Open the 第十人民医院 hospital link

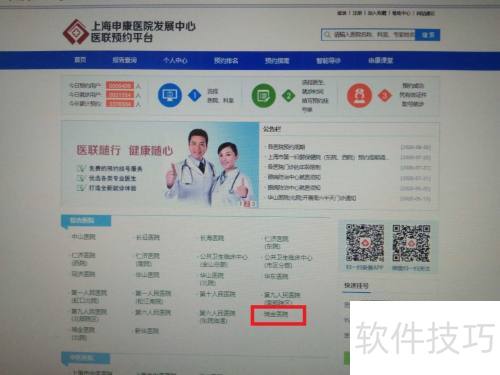[217, 294]
